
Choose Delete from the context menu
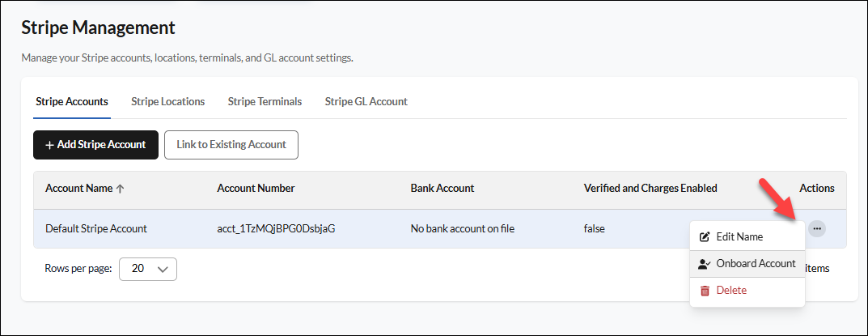pyautogui.click(x=747, y=291)
